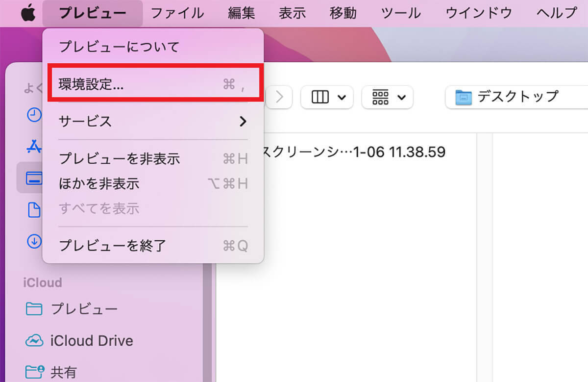
Task: Expand the サービス submenu
Action: click(153, 121)
